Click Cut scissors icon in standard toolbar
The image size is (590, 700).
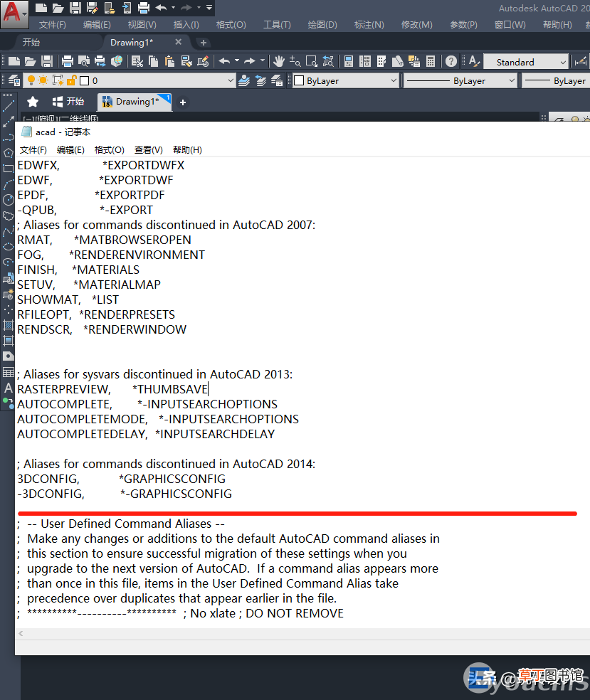(x=137, y=61)
